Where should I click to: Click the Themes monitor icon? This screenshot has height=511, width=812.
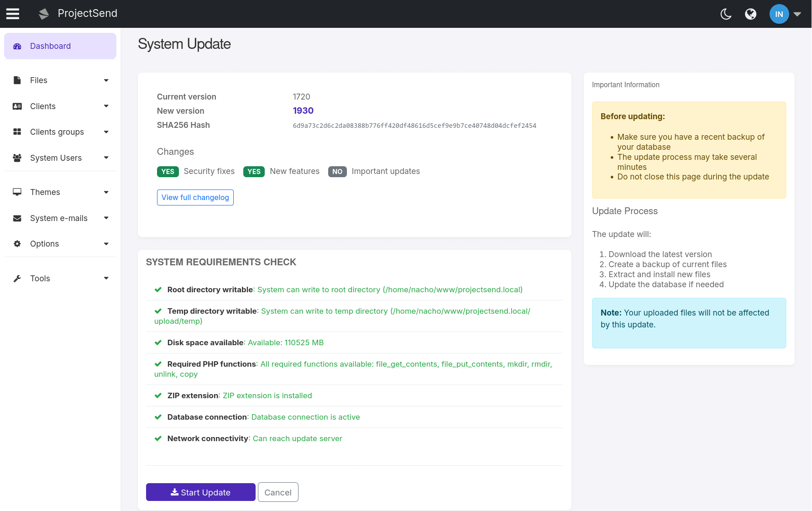[17, 192]
